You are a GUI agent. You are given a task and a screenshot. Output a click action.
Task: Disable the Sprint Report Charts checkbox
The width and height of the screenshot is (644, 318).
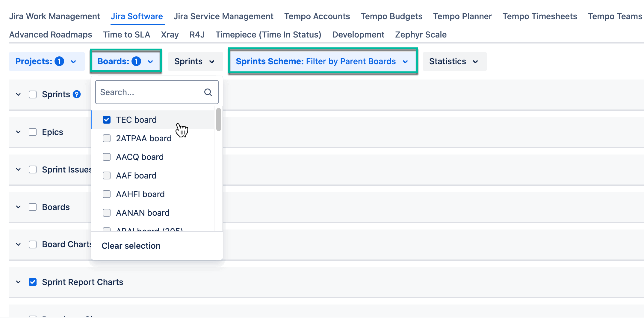tap(33, 282)
